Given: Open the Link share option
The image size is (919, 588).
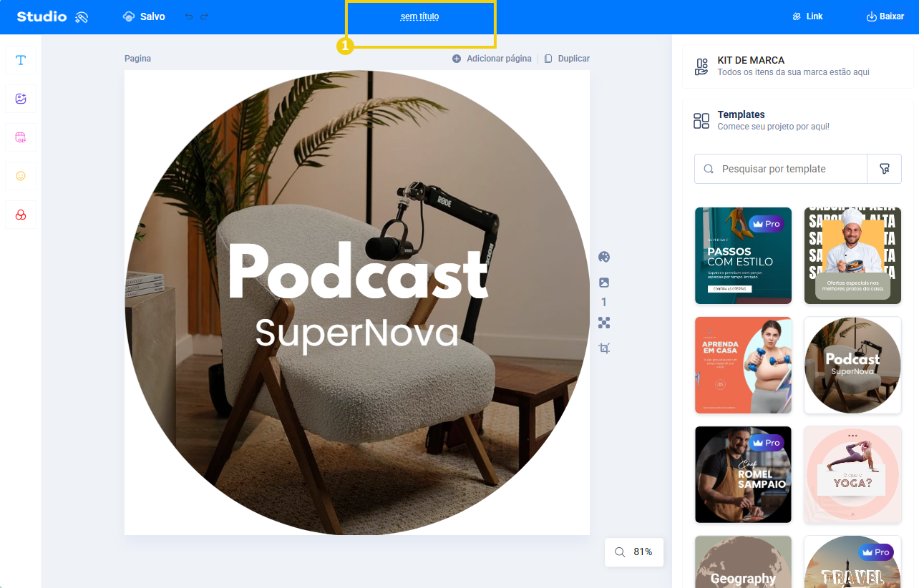Looking at the screenshot, I should (x=807, y=16).
